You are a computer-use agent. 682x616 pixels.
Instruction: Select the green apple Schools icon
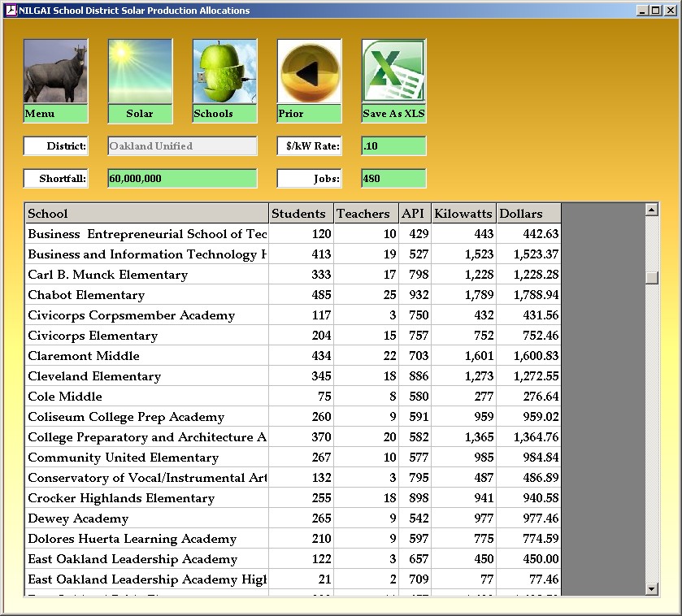pos(224,72)
